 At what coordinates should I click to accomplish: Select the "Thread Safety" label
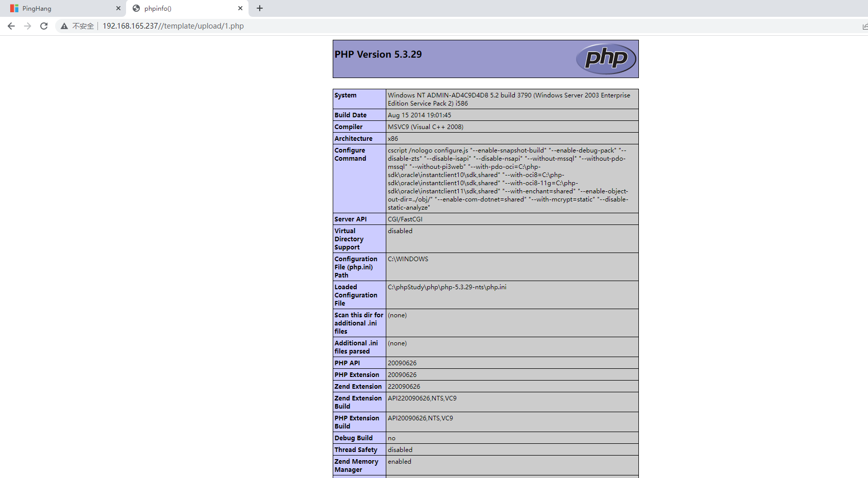pos(356,450)
